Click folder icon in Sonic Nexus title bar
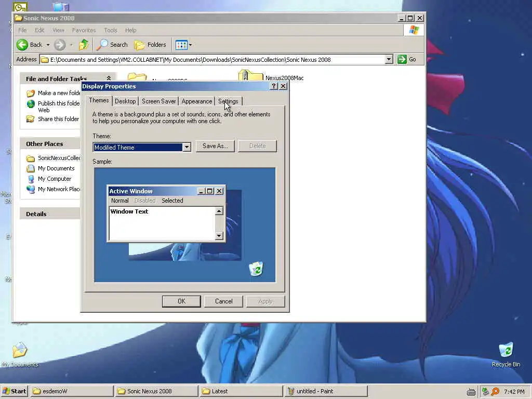Viewport: 532px width, 399px height. [19, 18]
